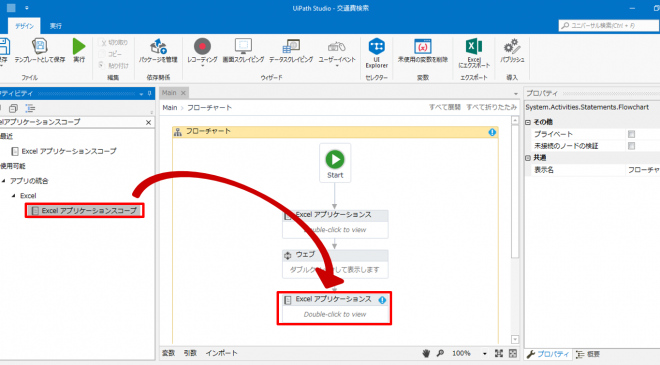Viewport: 660px width, 365px height.
Task: Select the Web activity node
Action: pos(335,264)
